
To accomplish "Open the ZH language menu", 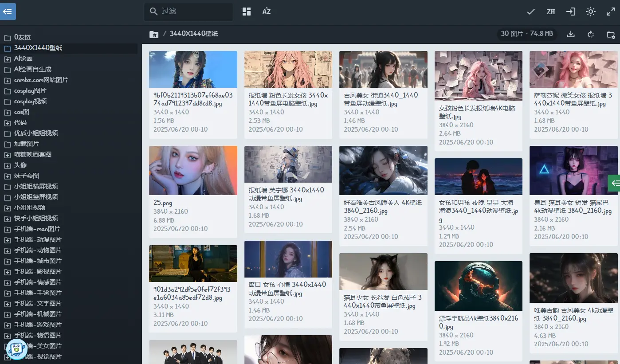I will pyautogui.click(x=550, y=12).
